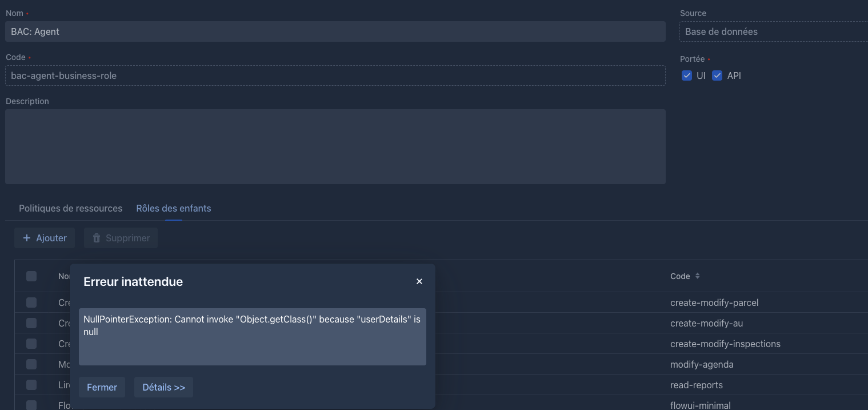This screenshot has width=868, height=410.
Task: Click the Code field bac-agent-business-role
Action: point(335,75)
